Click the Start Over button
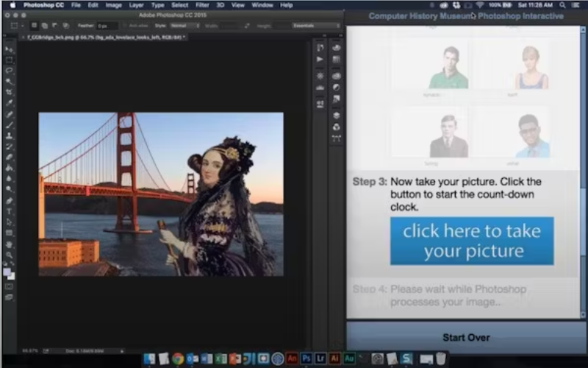Screen dimensions: 588x368 pos(466,337)
